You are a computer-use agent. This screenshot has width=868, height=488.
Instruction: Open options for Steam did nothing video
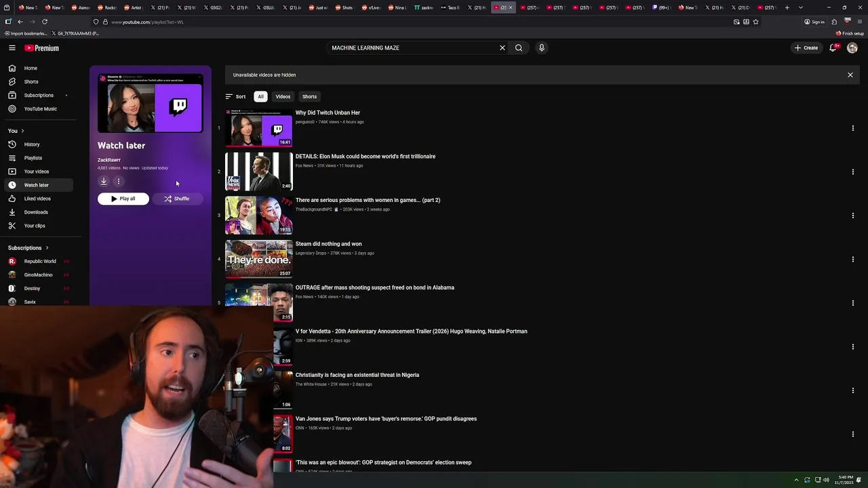click(x=852, y=259)
